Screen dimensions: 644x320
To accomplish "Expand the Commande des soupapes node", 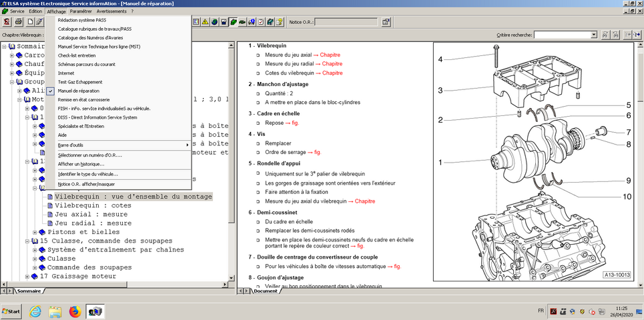I will pyautogui.click(x=35, y=267).
